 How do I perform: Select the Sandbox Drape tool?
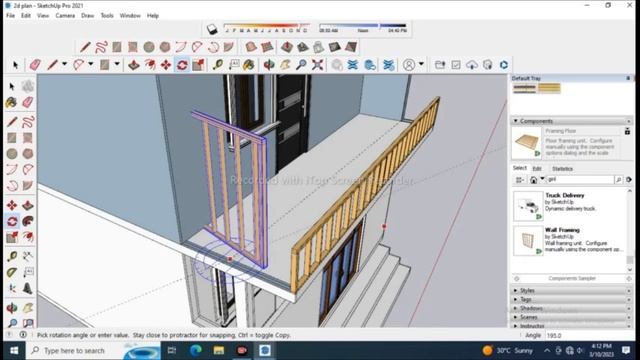[318, 47]
